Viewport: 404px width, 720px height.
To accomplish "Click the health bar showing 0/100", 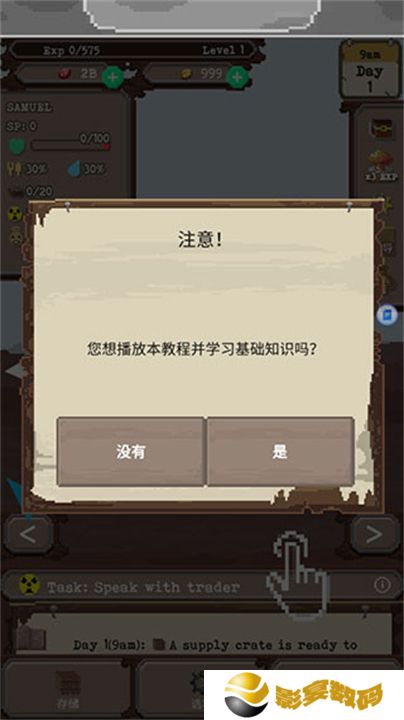I will 70,146.
